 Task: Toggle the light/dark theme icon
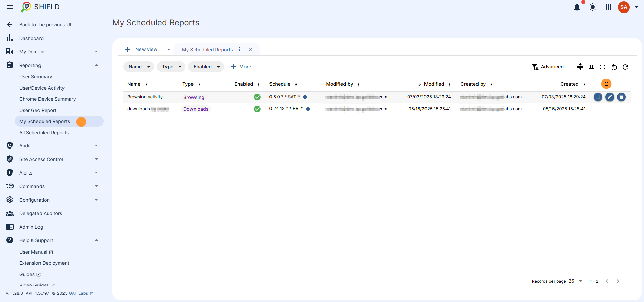coord(593,7)
